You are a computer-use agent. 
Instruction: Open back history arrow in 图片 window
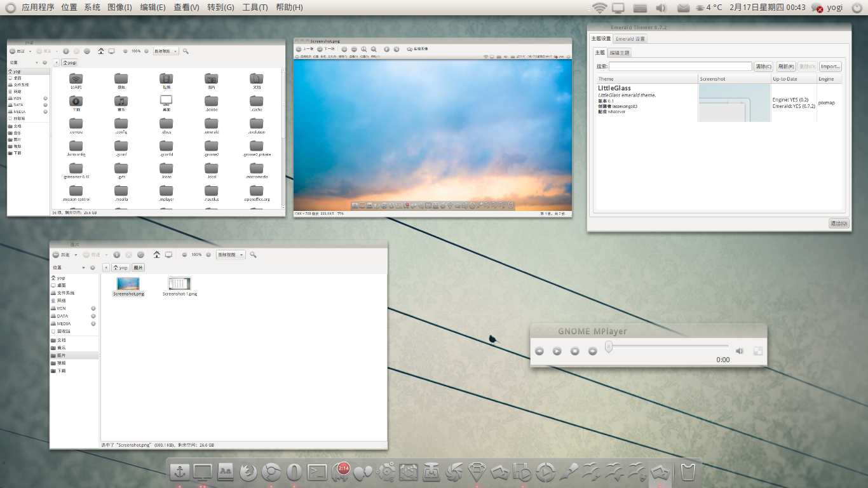pyautogui.click(x=76, y=255)
